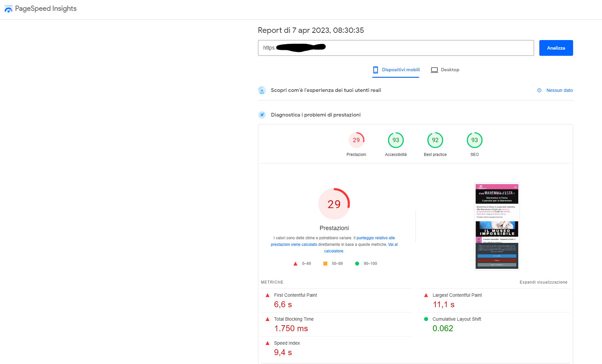Screen dimensions: 602x364
Task: Click the mobile phone icon in tabs
Action: pyautogui.click(x=376, y=70)
